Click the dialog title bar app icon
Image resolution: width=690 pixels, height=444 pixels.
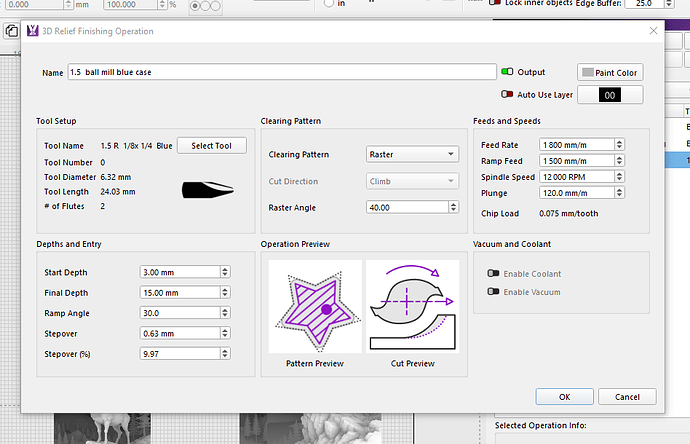point(33,31)
